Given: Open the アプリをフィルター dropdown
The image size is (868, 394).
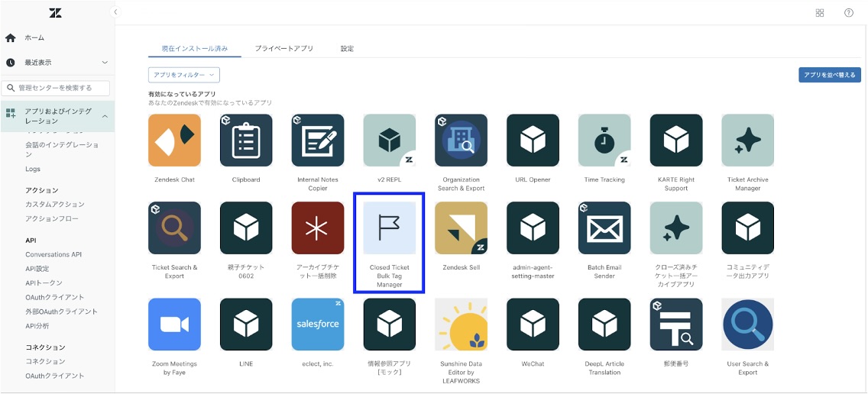Looking at the screenshot, I should 184,75.
